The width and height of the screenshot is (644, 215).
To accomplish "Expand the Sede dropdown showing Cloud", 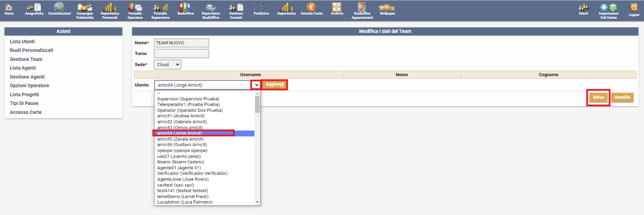I will [x=168, y=65].
